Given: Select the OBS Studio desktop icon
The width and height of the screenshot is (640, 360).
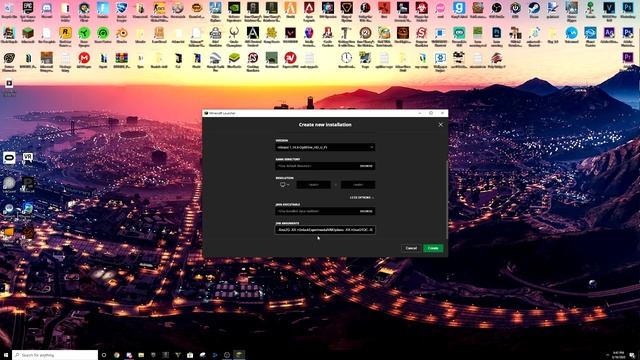Looking at the screenshot, I should (x=496, y=11).
